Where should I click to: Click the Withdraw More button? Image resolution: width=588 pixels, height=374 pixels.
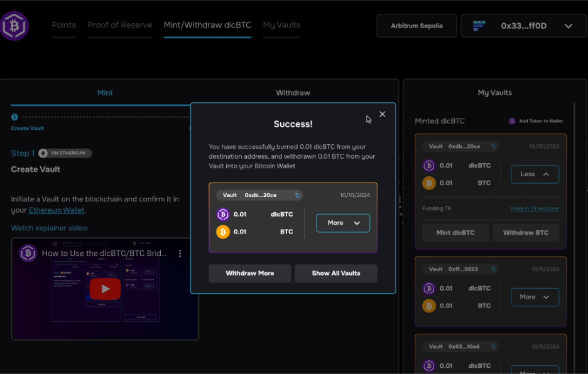250,273
